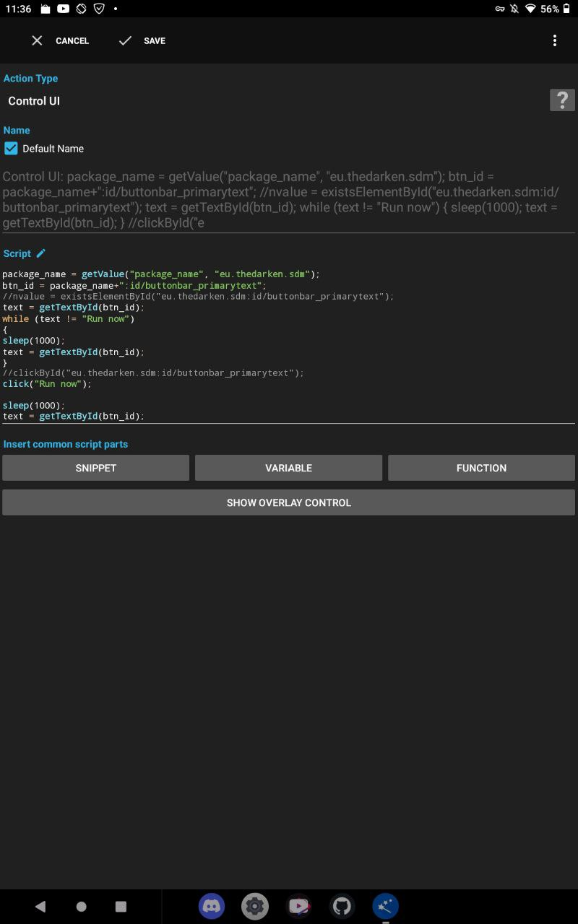Click the SNIPPET button
578x924 pixels.
coord(96,468)
